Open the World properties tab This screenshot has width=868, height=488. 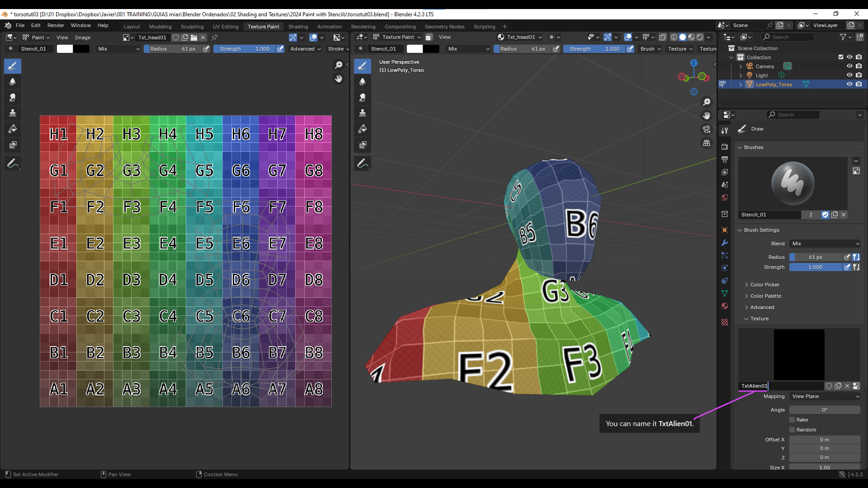click(x=725, y=197)
